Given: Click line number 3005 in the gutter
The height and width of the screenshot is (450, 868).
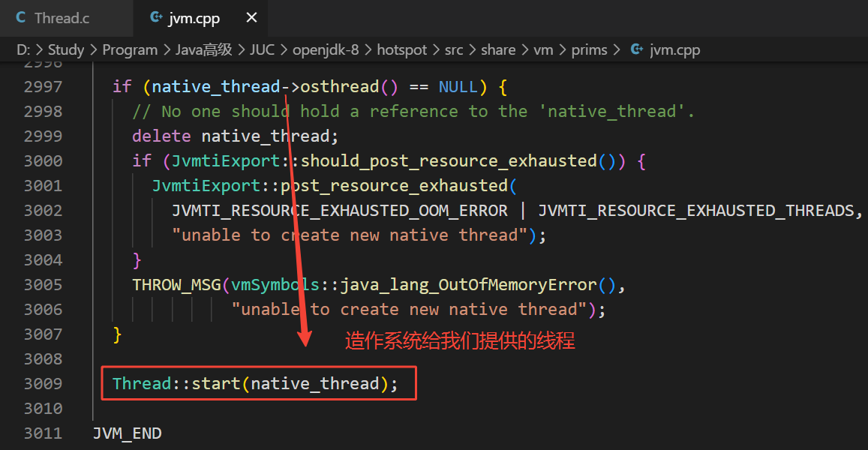Looking at the screenshot, I should (x=43, y=284).
